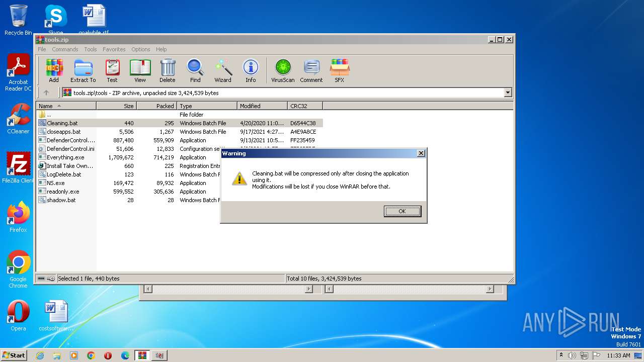Click Windows Explorer folder taskbar icon
This screenshot has height=362, width=644.
pos(57,355)
